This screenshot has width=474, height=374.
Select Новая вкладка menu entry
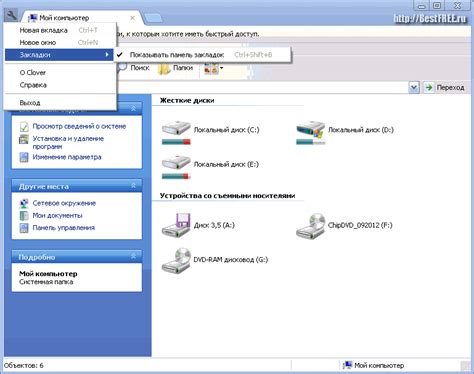tap(60, 30)
